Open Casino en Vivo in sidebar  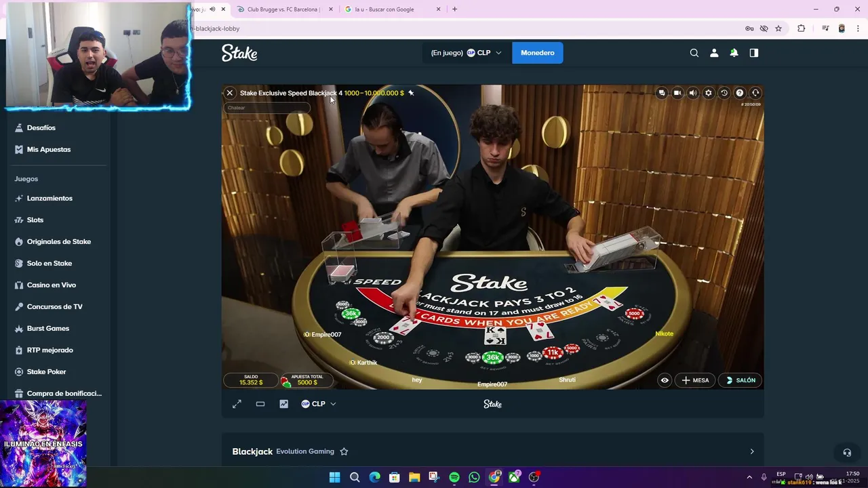point(51,285)
